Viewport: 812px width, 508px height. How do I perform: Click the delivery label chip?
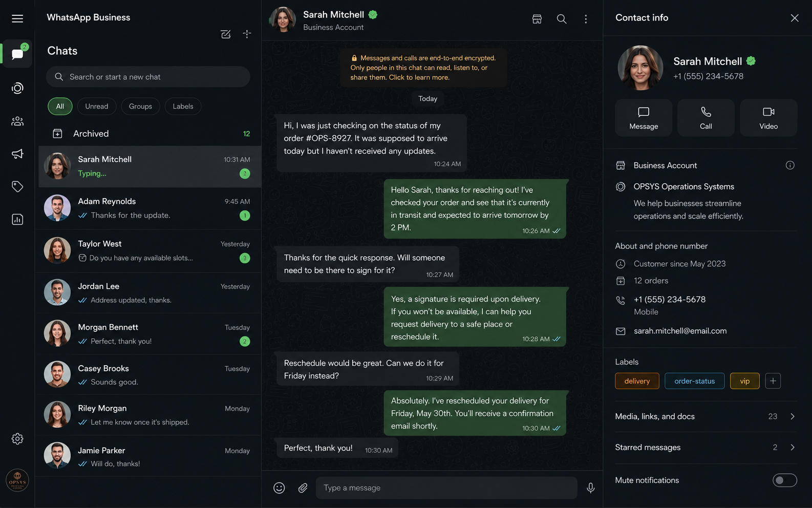coord(637,381)
